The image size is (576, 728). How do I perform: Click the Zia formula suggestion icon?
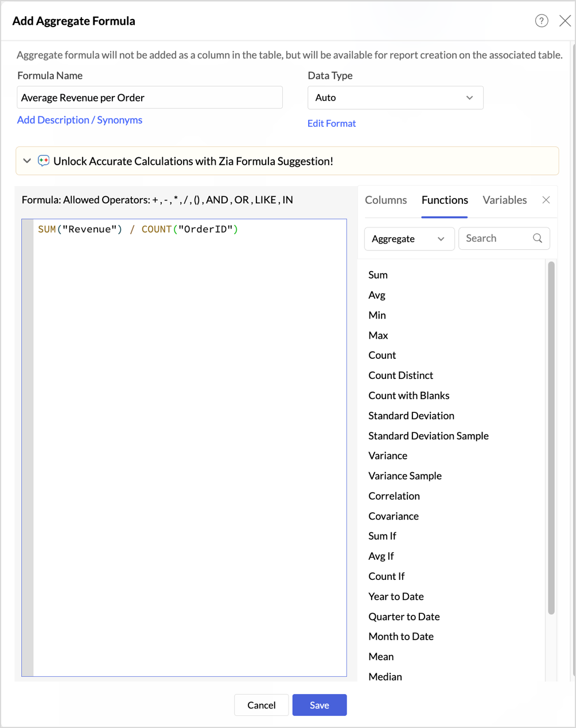(x=44, y=161)
